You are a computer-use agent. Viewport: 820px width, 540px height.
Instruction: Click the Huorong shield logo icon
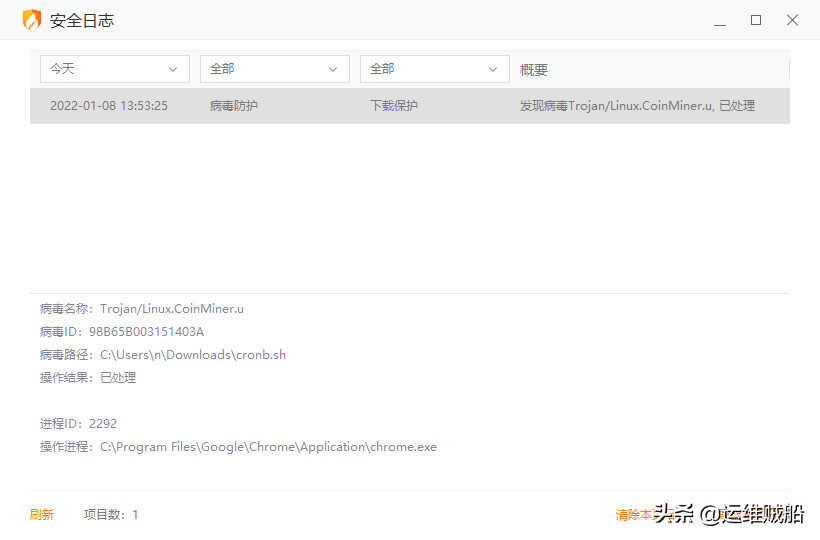pyautogui.click(x=32, y=20)
